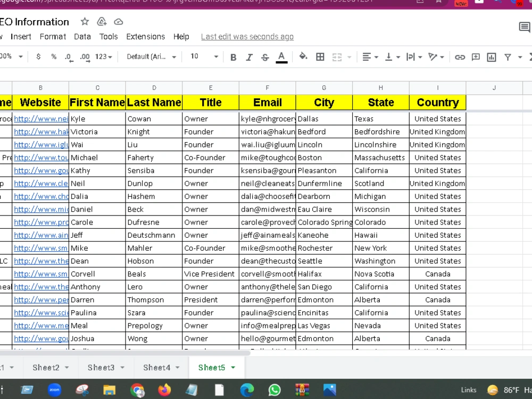Screen dimensions: 532x399
Task: Insert a comment
Action: [476, 57]
